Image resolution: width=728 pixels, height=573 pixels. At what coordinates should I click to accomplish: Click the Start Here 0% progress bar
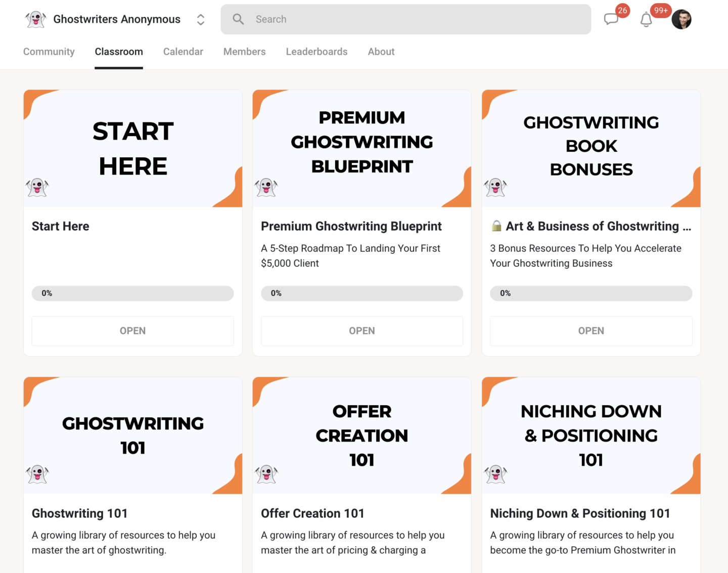click(133, 293)
